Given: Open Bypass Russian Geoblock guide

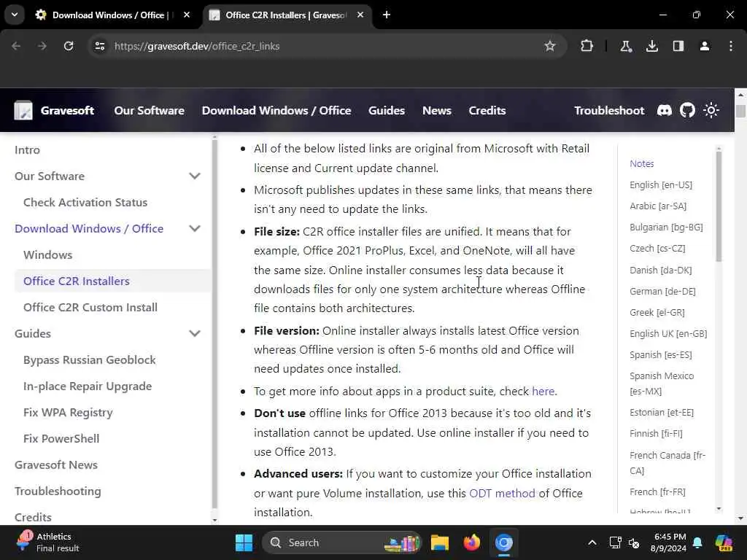Looking at the screenshot, I should [x=89, y=360].
